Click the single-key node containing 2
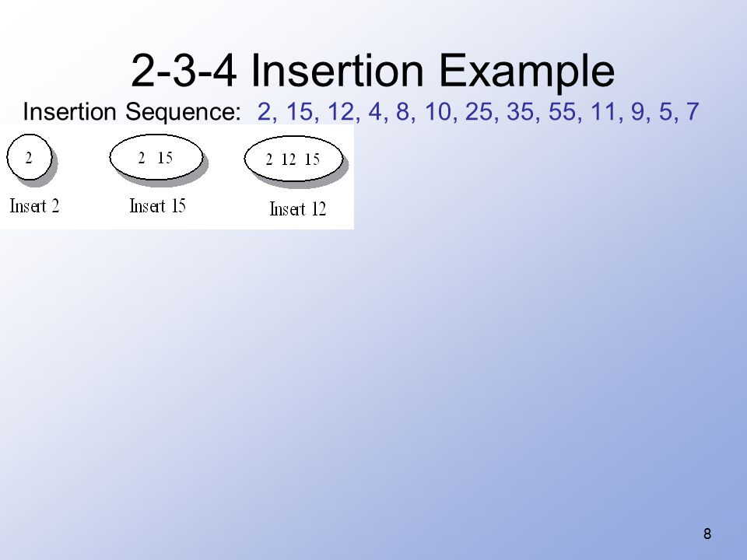Image resolution: width=747 pixels, height=560 pixels. point(29,157)
